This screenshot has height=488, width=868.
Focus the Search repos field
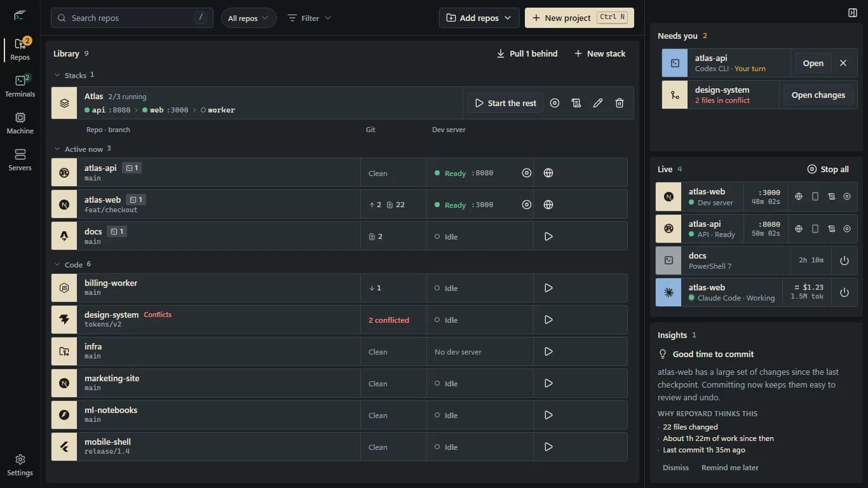[x=132, y=18]
